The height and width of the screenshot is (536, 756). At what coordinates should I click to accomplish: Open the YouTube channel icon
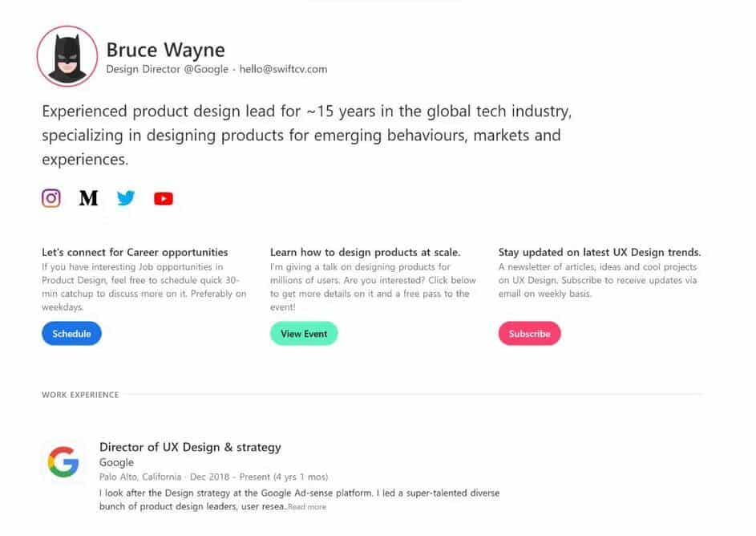click(164, 199)
